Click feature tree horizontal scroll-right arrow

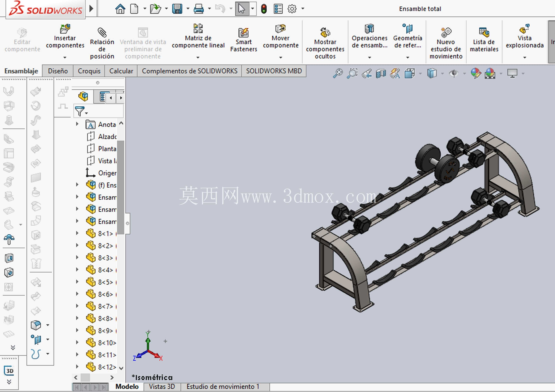coord(112,377)
